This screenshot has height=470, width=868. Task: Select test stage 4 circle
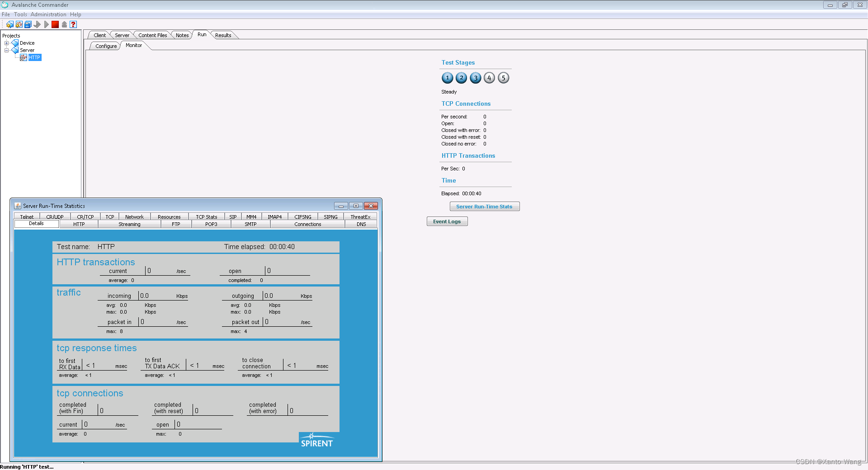coord(489,78)
